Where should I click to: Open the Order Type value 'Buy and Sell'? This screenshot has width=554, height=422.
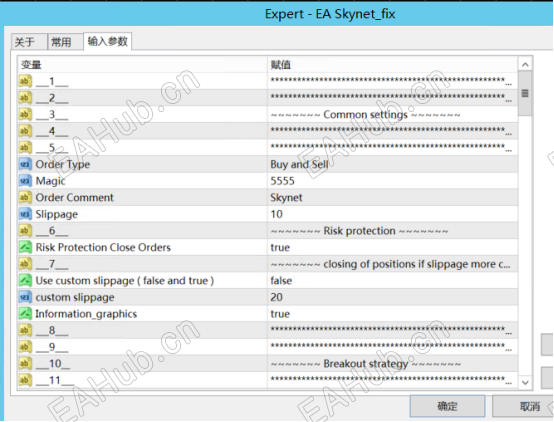(x=393, y=164)
